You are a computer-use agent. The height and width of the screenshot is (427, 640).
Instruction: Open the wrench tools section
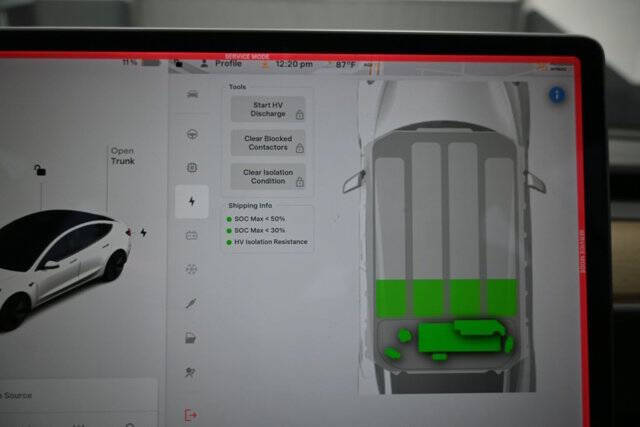point(191,303)
